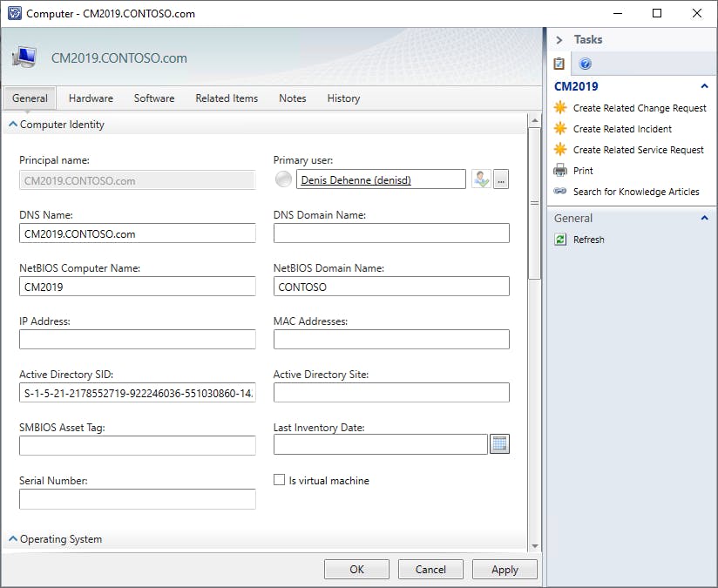Collapse the Operating System section
This screenshot has height=588, width=718.
[x=13, y=538]
